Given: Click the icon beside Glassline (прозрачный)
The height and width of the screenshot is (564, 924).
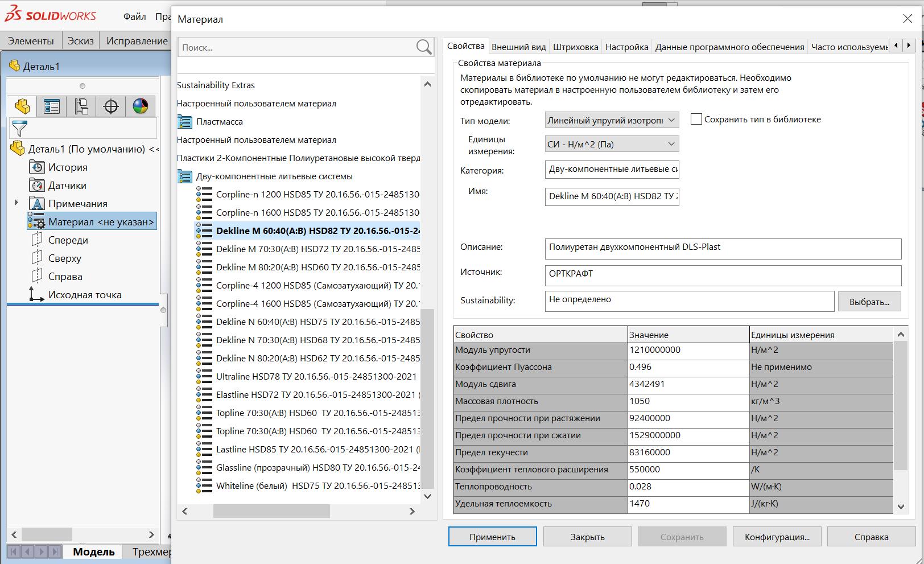Looking at the screenshot, I should pyautogui.click(x=204, y=468).
